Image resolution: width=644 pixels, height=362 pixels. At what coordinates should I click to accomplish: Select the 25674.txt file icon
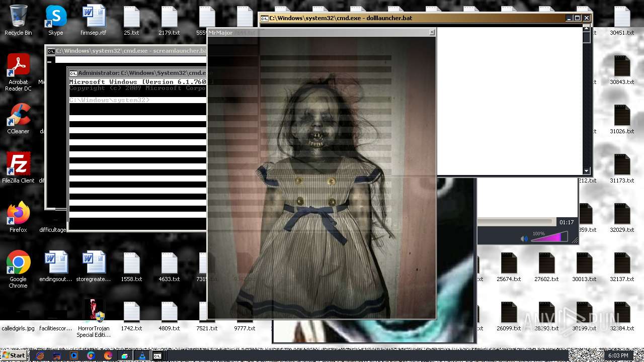[x=509, y=266]
